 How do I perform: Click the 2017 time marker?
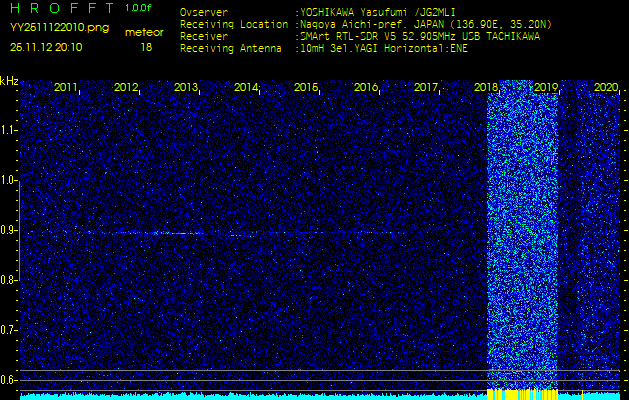426,87
